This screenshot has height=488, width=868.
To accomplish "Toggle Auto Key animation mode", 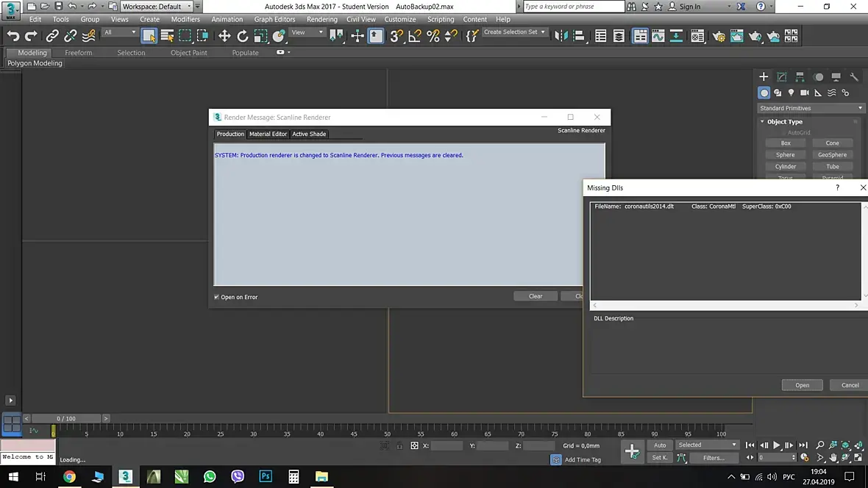I will tap(660, 445).
